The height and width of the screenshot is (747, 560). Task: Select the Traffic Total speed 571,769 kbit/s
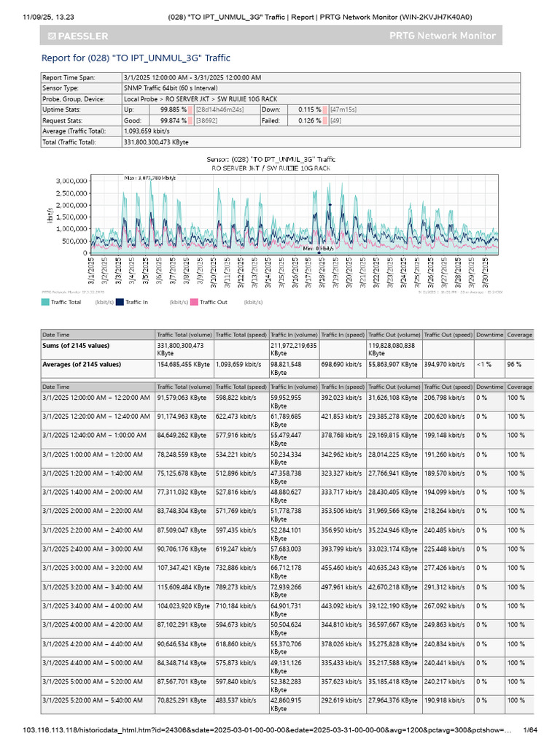coord(236,511)
